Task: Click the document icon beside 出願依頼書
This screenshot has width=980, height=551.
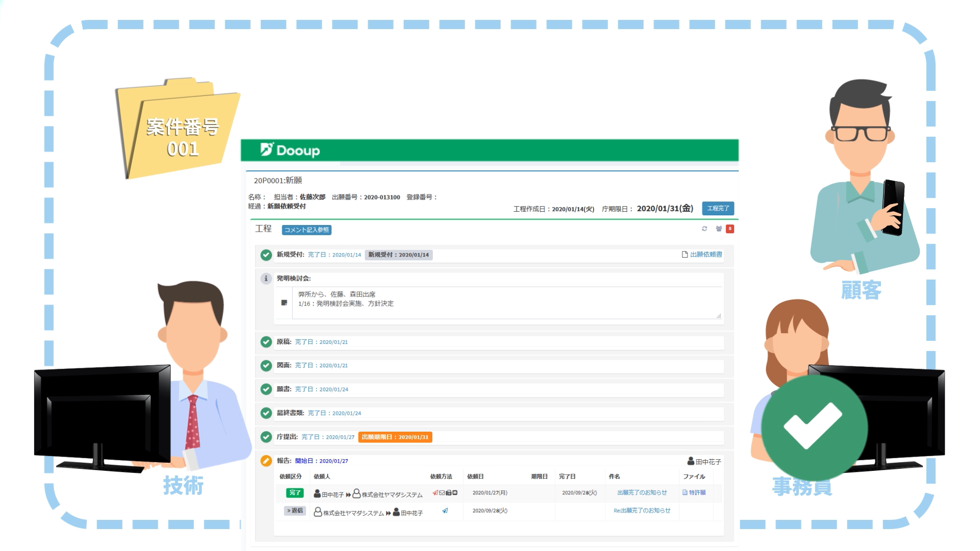Action: pos(685,254)
